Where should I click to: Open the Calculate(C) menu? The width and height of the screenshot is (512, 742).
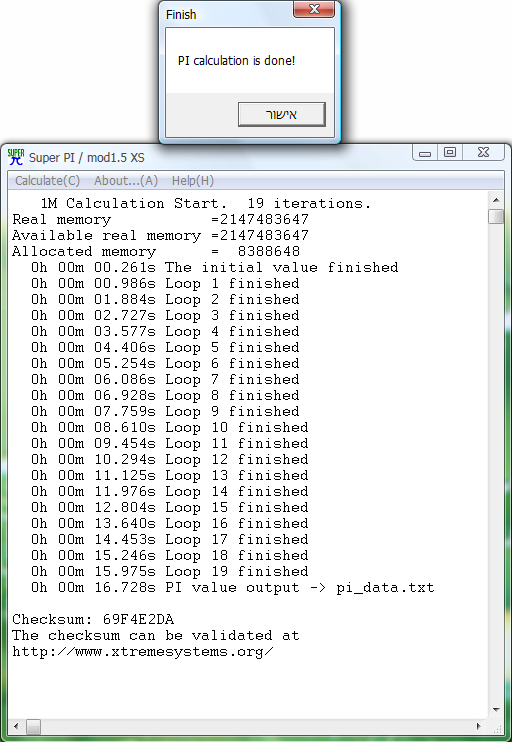click(x=47, y=181)
